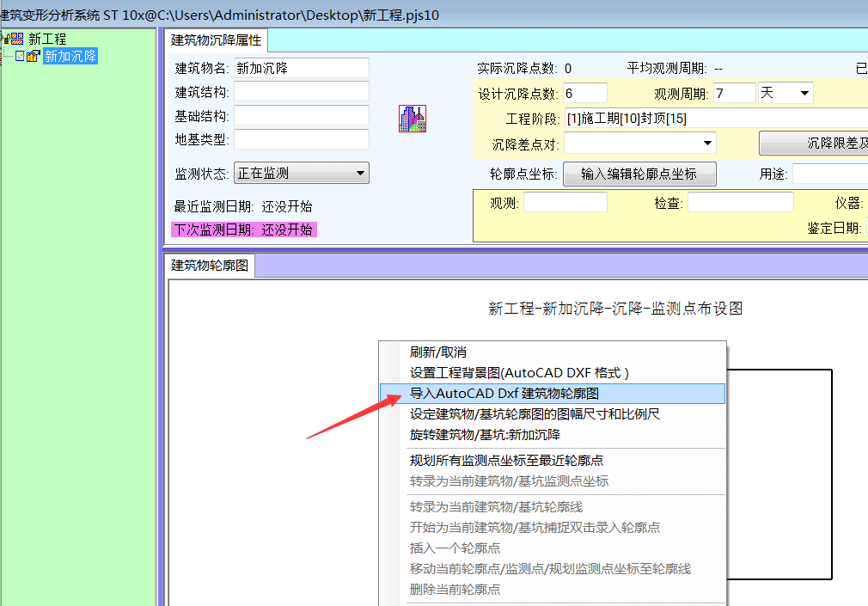868x606 pixels.
Task: Select 刷新/取消 in the context menu
Action: pyautogui.click(x=437, y=352)
